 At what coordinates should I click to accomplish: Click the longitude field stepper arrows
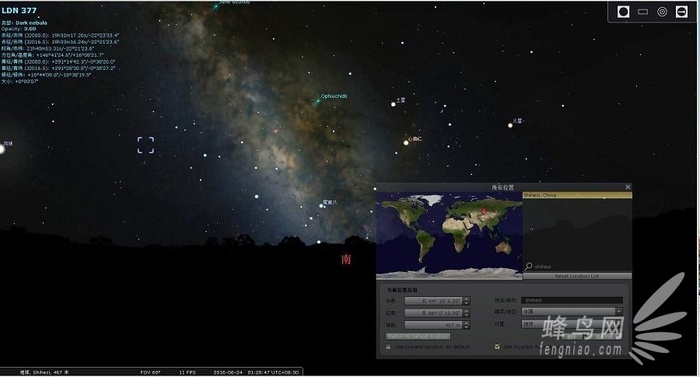[467, 313]
